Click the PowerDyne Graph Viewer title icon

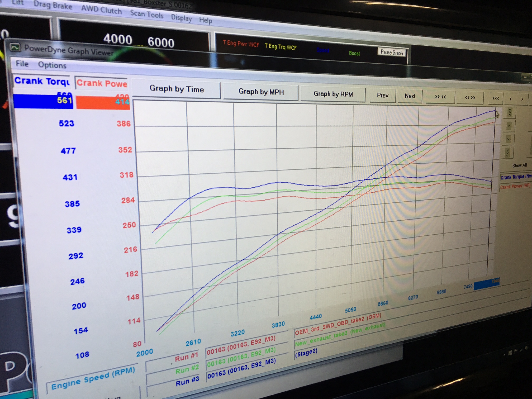pos(15,47)
